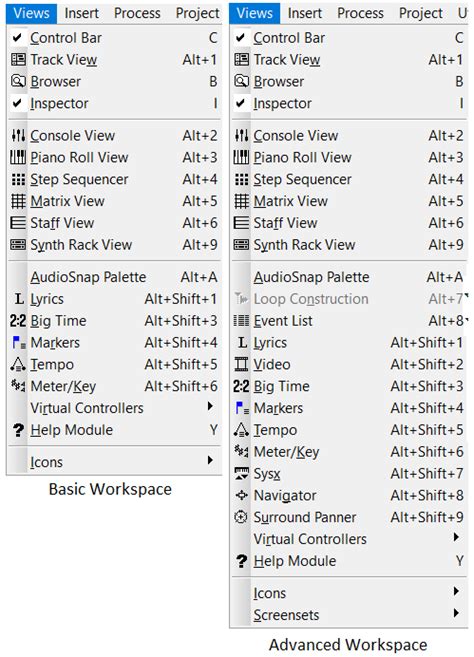Choose Console View in Advanced Workspace menu
This screenshot has height=657, width=474.
click(349, 135)
